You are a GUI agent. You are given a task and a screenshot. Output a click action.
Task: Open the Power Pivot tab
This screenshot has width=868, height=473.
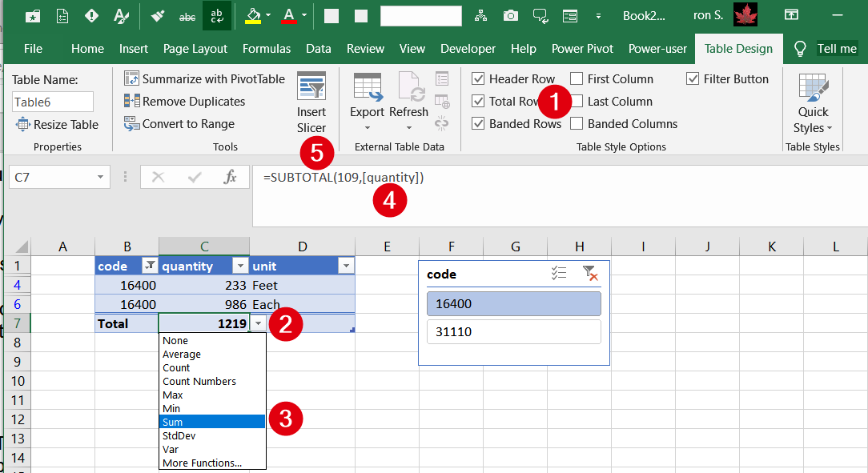click(582, 49)
